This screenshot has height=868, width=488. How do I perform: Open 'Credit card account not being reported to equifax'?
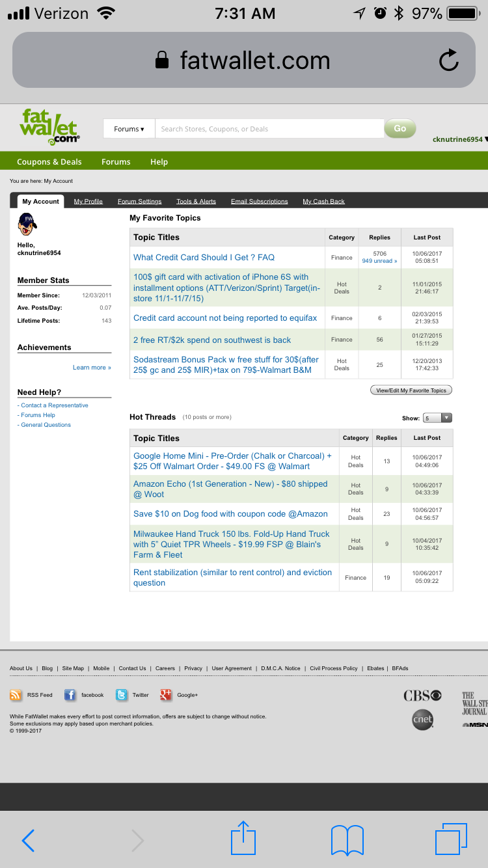pos(225,318)
